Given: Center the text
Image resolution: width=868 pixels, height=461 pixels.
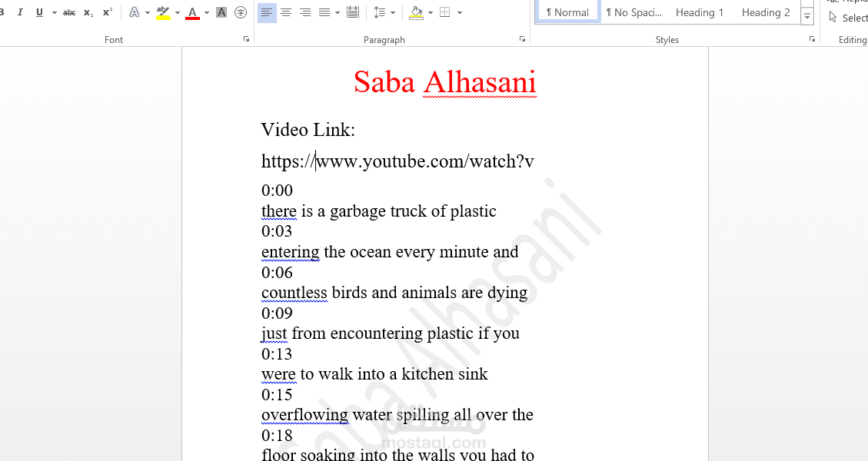Looking at the screenshot, I should click(286, 12).
